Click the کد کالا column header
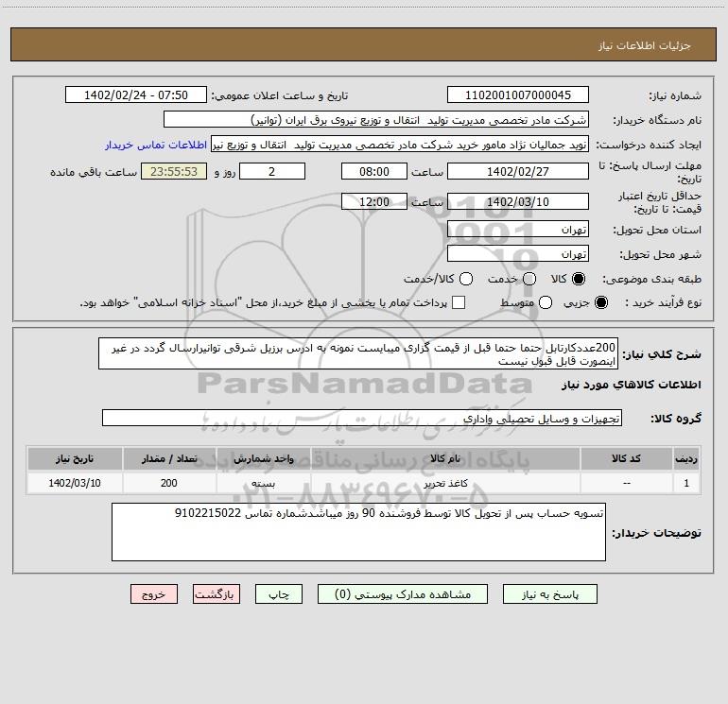Screen dimensions: 728x704 point(626,458)
